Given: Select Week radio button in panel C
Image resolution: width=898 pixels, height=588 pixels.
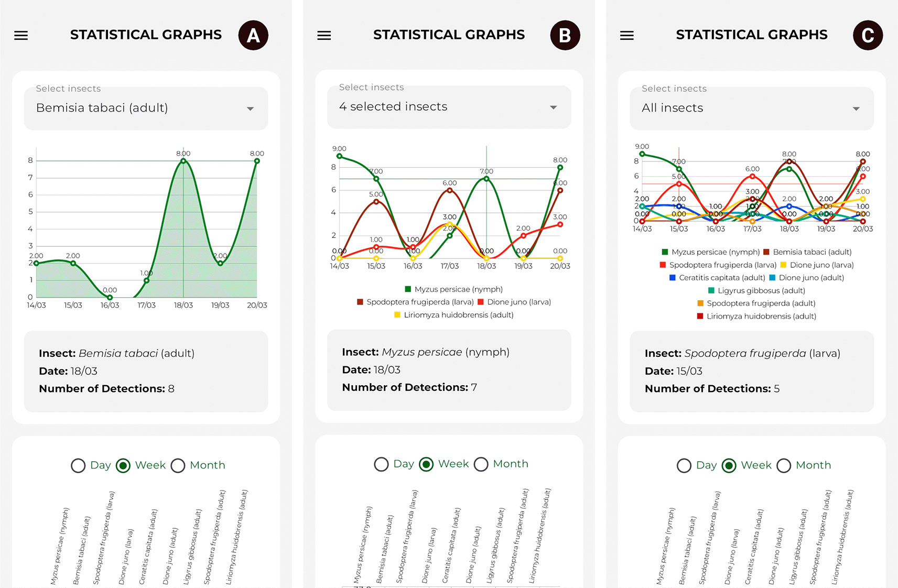Looking at the screenshot, I should pos(729,465).
